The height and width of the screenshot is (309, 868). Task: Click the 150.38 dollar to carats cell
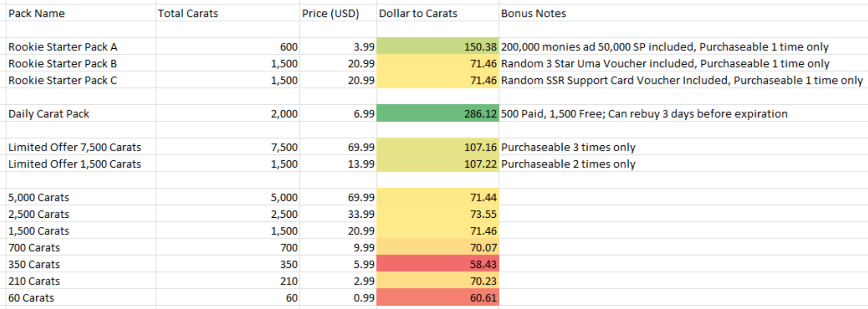point(438,47)
